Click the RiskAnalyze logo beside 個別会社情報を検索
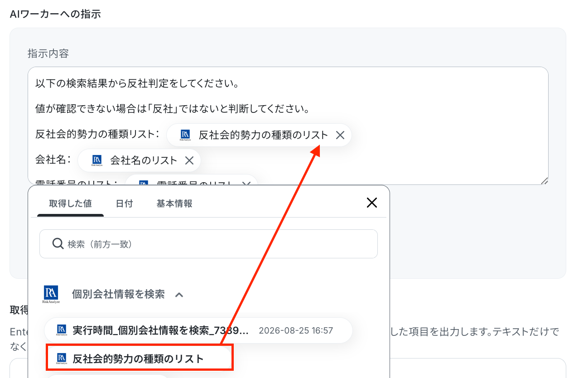Screen dimensions: 588x378 [x=52, y=295]
